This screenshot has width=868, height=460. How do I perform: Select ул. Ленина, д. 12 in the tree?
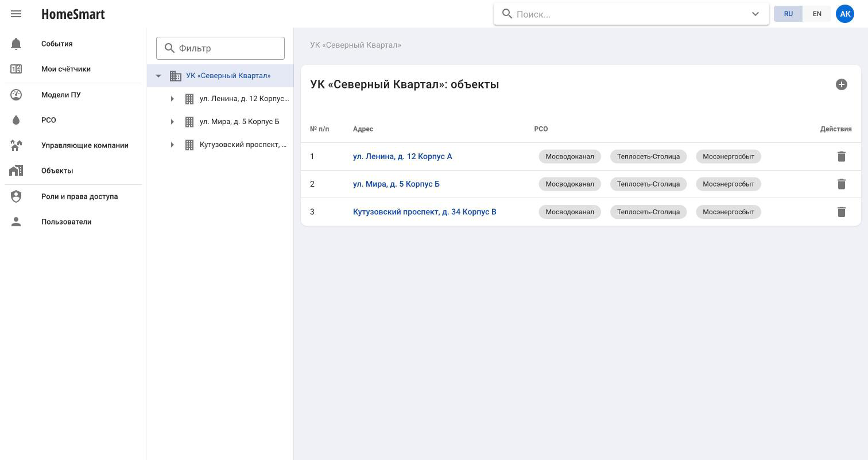[245, 99]
